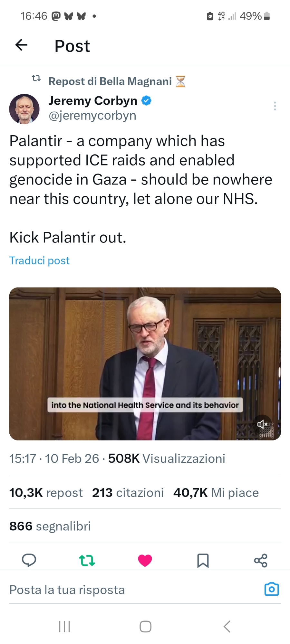Tap the back arrow in the header
290x644 pixels.
tap(21, 45)
